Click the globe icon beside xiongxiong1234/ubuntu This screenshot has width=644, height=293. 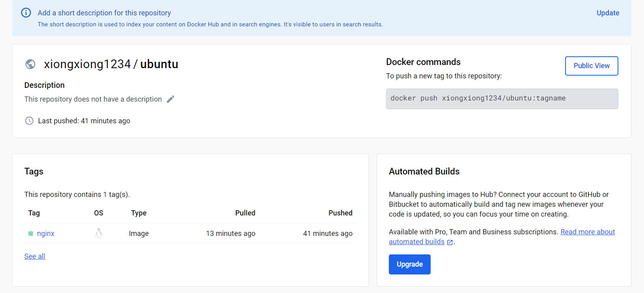30,64
